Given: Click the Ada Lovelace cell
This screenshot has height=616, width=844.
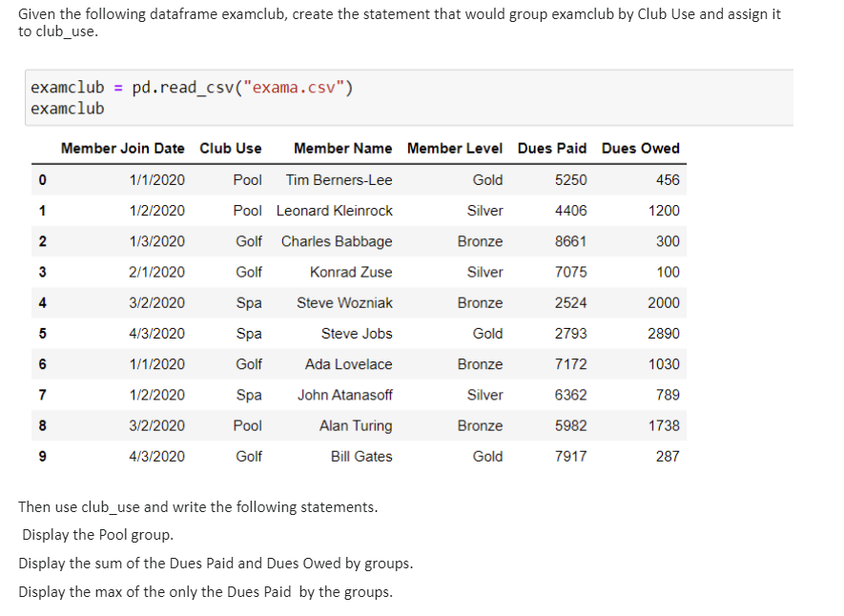Looking at the screenshot, I should pos(348,364).
